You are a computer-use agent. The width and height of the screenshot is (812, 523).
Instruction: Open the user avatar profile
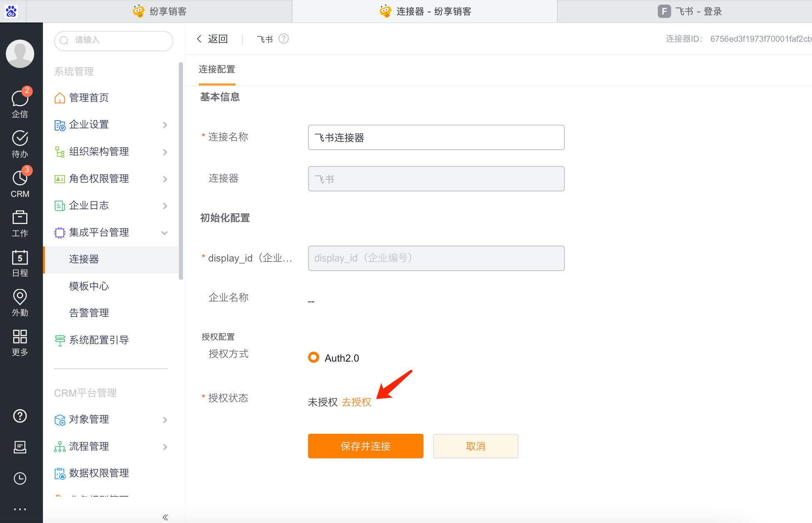pyautogui.click(x=20, y=54)
